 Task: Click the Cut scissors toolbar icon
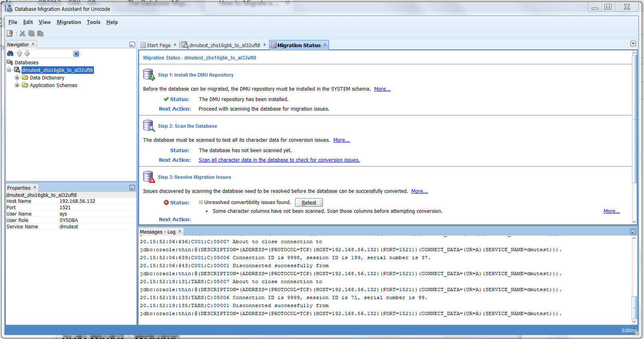tap(22, 34)
